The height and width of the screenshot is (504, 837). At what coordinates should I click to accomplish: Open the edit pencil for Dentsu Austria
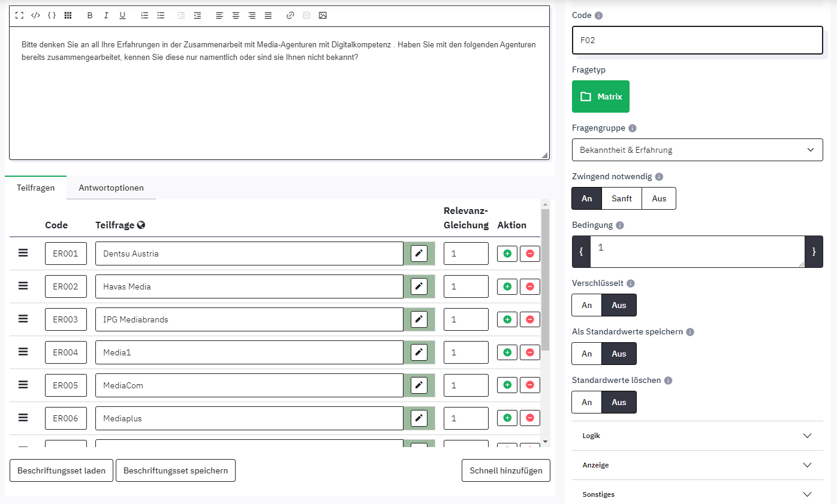(419, 253)
